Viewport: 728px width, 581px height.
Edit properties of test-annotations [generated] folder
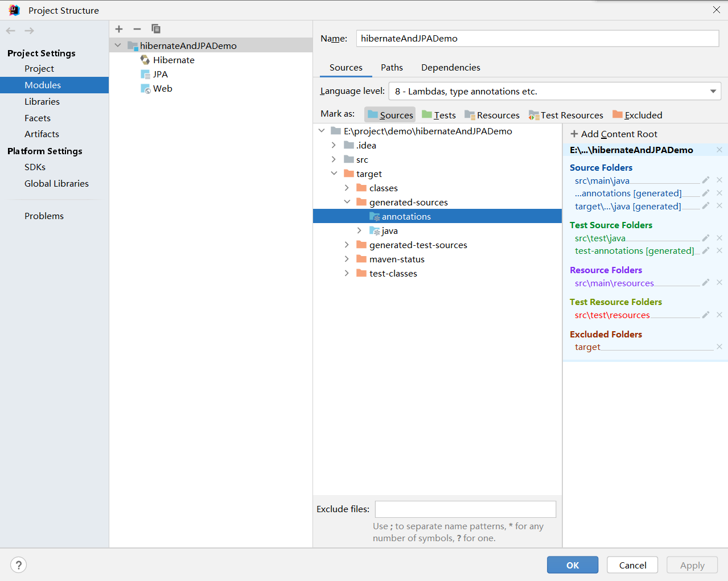click(x=706, y=250)
